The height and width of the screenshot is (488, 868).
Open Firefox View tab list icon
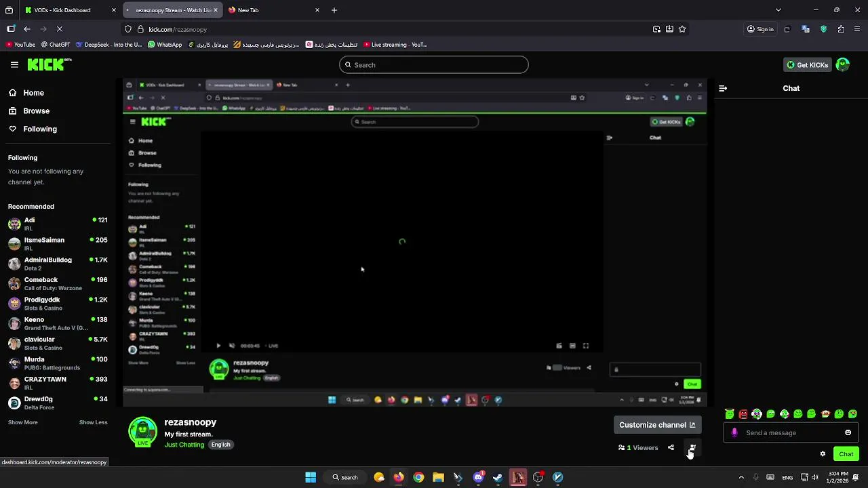pyautogui.click(x=9, y=10)
